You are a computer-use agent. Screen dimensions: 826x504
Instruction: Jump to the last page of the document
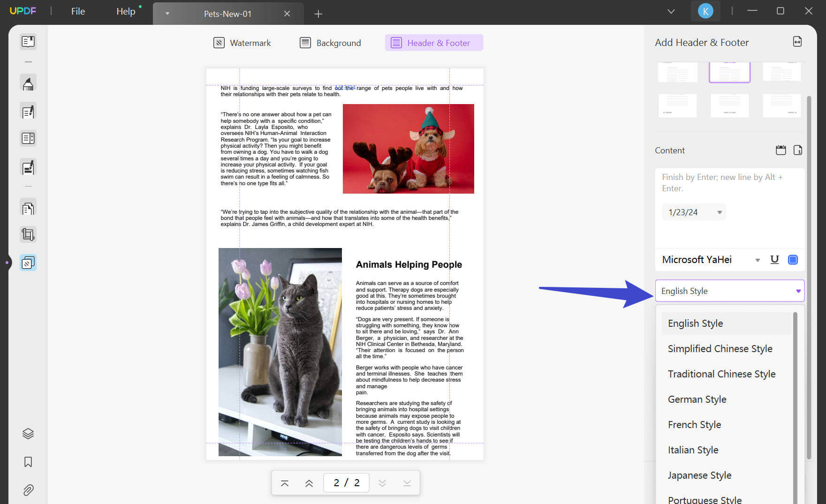(x=406, y=482)
